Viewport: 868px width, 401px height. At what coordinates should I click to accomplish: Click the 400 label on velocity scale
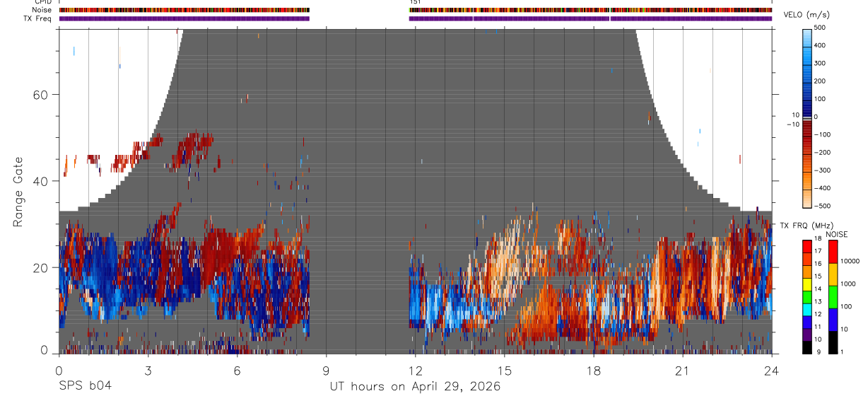tap(820, 45)
